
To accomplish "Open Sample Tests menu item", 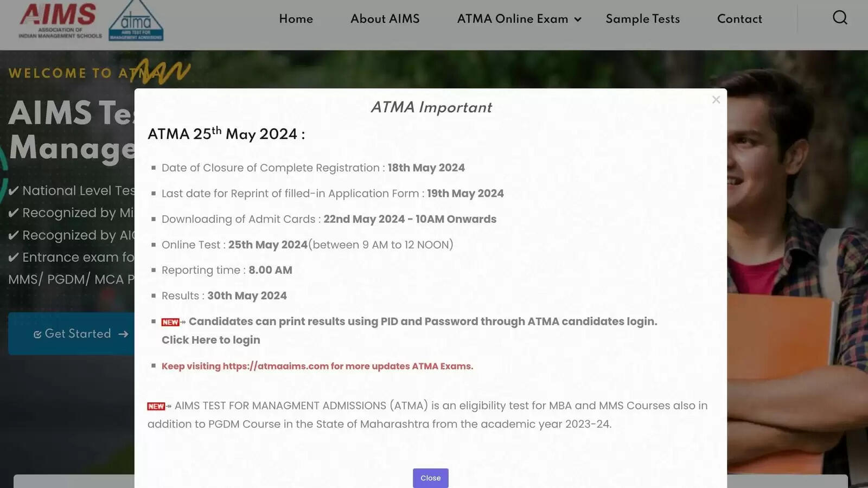I will [643, 19].
